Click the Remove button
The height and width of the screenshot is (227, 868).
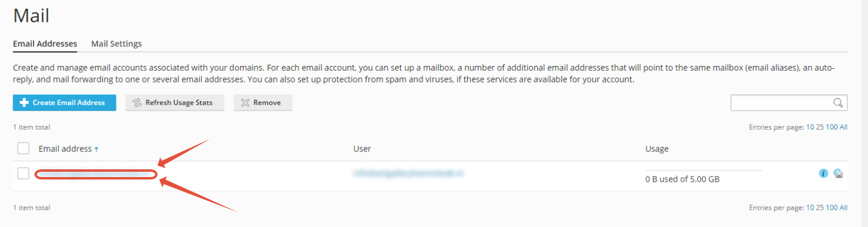[x=263, y=103]
